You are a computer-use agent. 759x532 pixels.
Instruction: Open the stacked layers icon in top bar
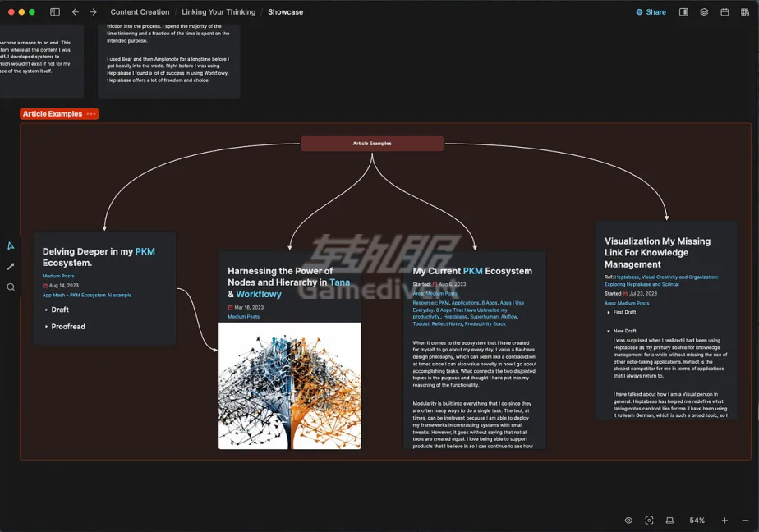(704, 12)
